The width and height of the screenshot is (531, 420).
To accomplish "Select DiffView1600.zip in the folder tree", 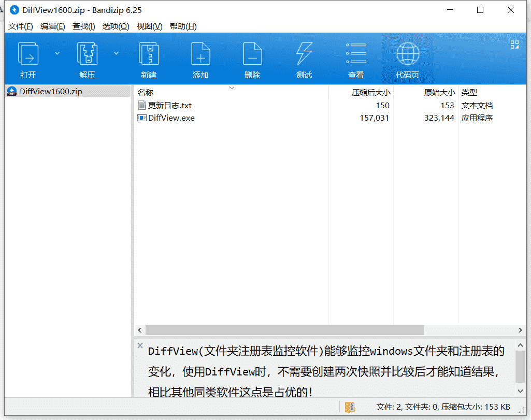I will click(x=68, y=91).
